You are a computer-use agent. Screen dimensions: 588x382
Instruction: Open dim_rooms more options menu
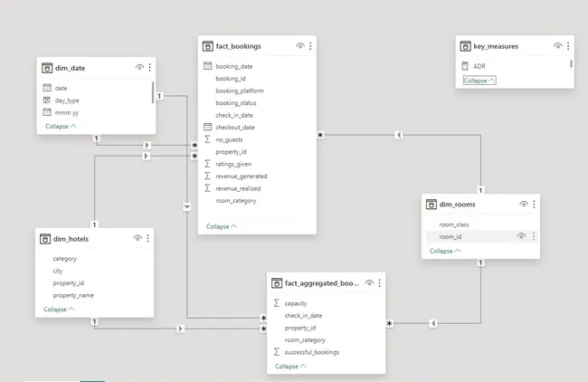pos(534,205)
